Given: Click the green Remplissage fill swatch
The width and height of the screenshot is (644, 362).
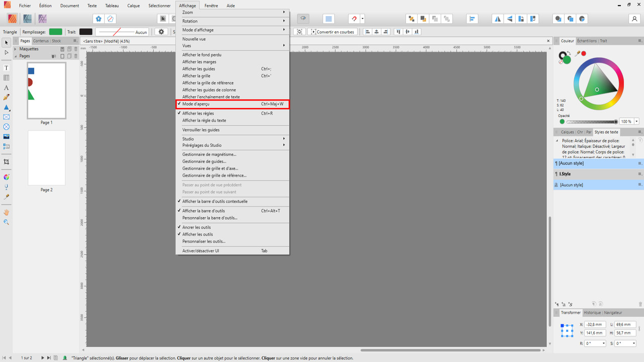Looking at the screenshot, I should (55, 32).
